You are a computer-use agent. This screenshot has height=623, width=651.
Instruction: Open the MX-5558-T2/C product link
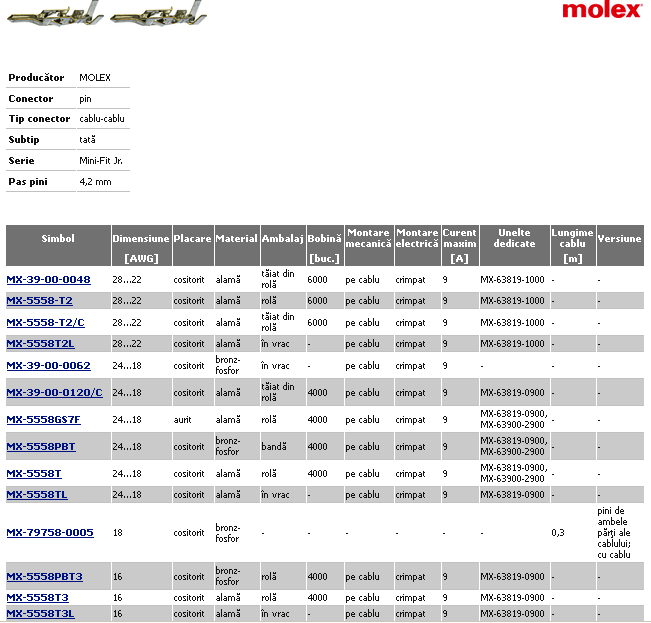point(46,322)
